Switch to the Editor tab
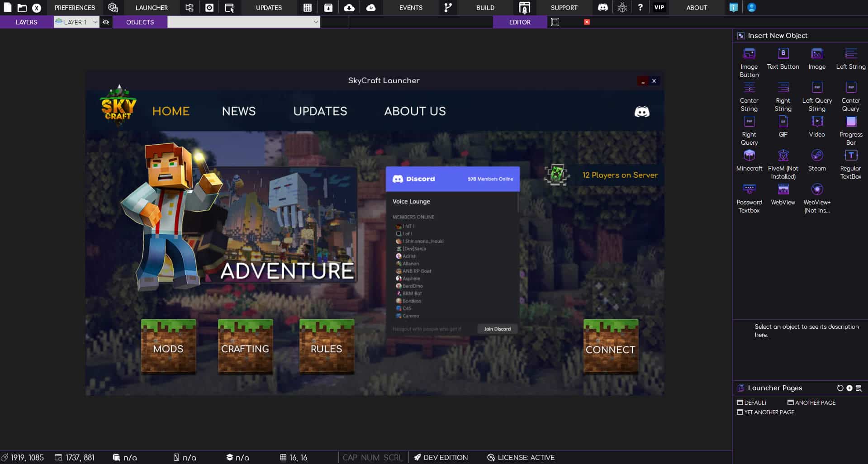This screenshot has width=868, height=464. [520, 22]
